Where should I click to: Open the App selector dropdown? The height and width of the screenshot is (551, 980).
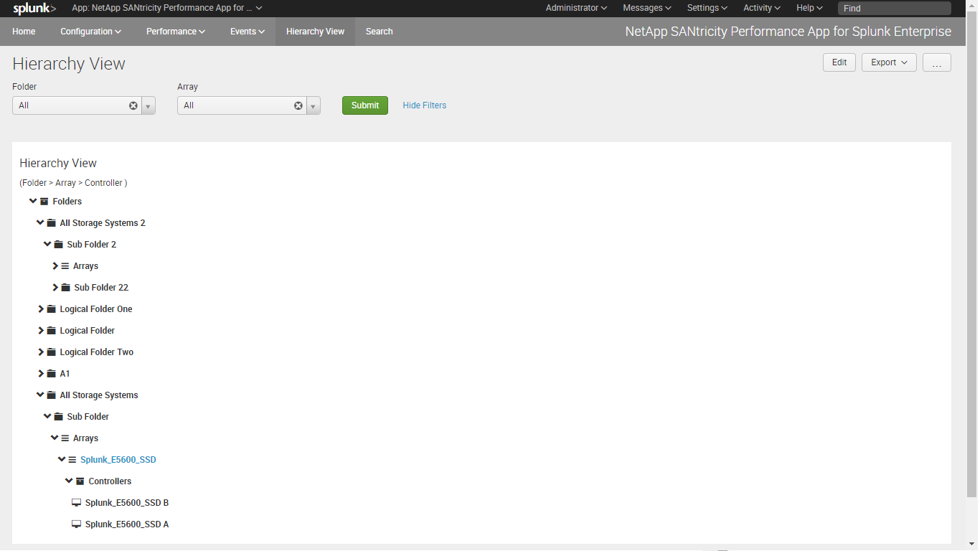(167, 8)
